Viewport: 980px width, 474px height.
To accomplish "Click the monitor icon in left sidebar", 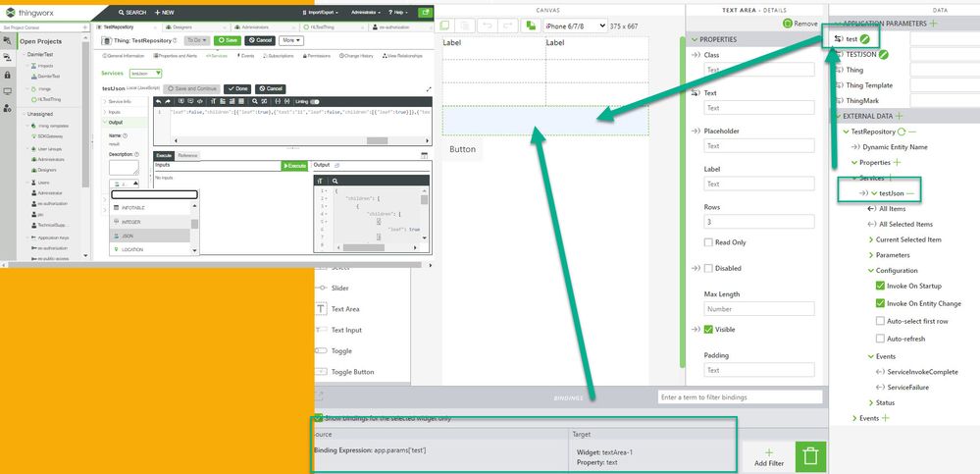I will (x=7, y=91).
